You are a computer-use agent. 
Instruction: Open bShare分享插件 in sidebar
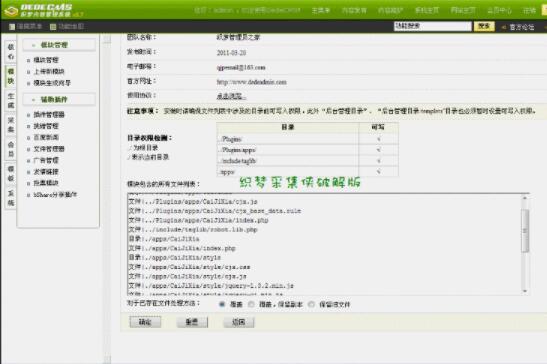tap(55, 195)
